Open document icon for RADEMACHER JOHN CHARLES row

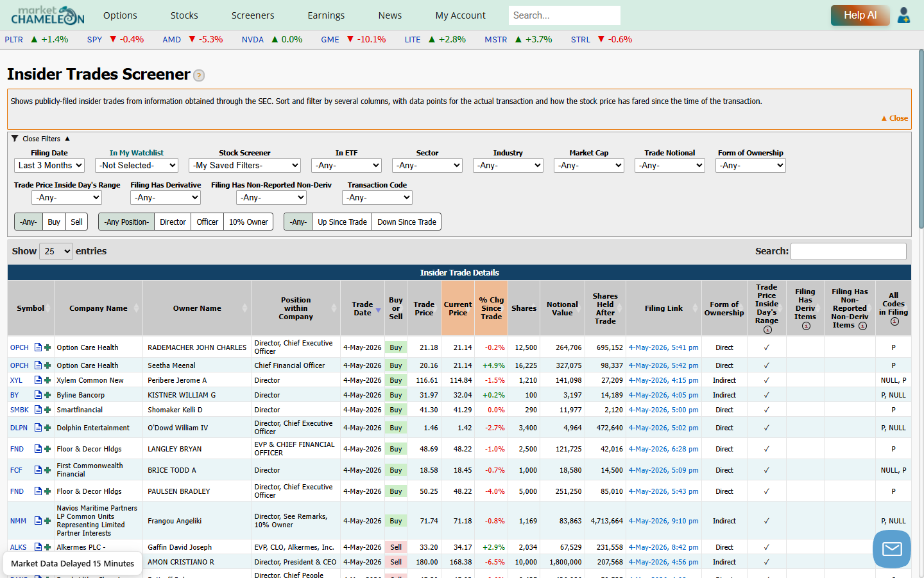point(38,347)
